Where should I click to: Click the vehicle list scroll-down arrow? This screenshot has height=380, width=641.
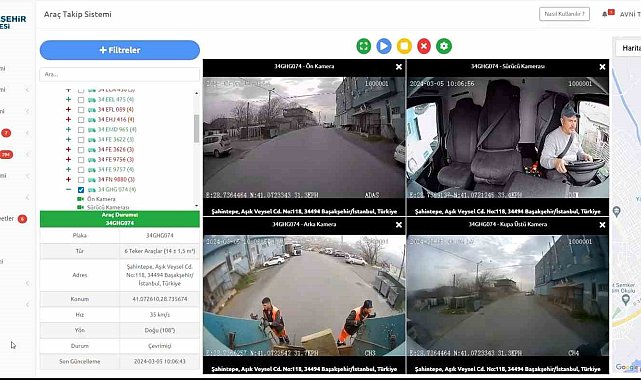196,206
